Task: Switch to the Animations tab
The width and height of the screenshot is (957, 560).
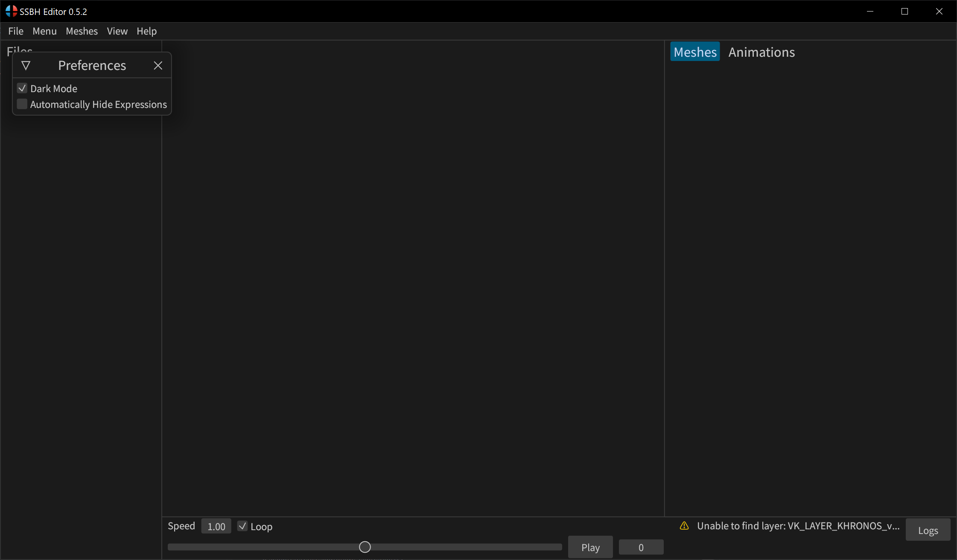Action: (761, 52)
